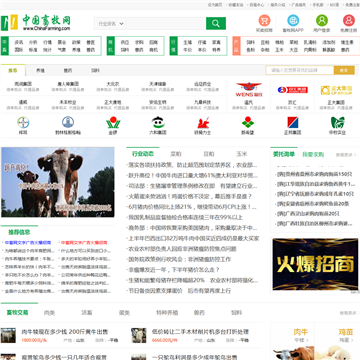Screen dimensions: 360x360
Task: Open the 肉牛 category card
Action: coord(293,341)
